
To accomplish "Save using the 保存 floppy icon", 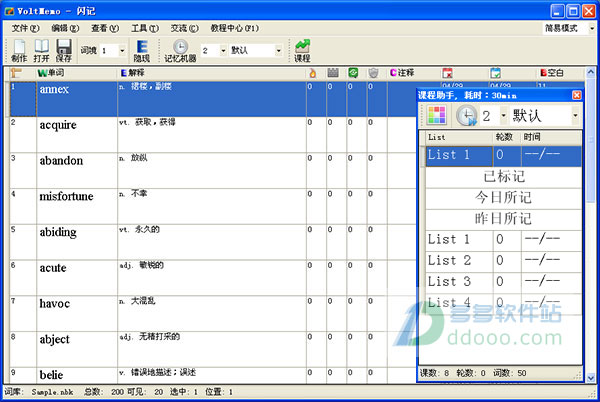I will 64,50.
